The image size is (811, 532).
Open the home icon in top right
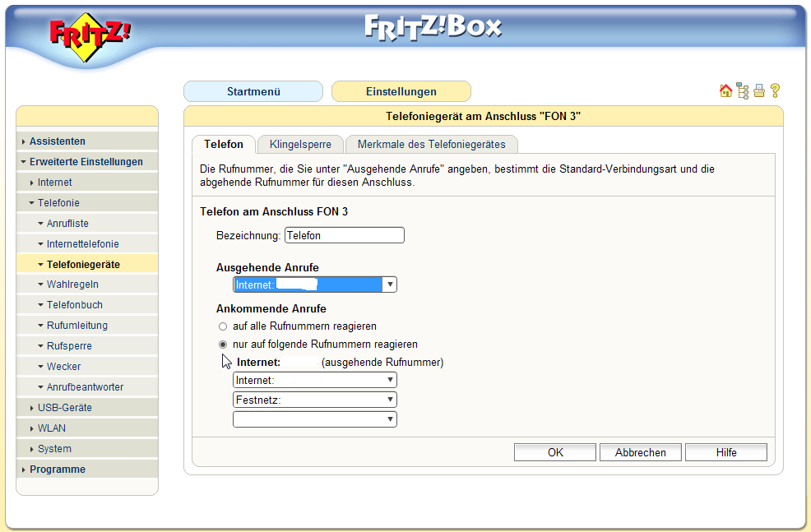pyautogui.click(x=725, y=91)
